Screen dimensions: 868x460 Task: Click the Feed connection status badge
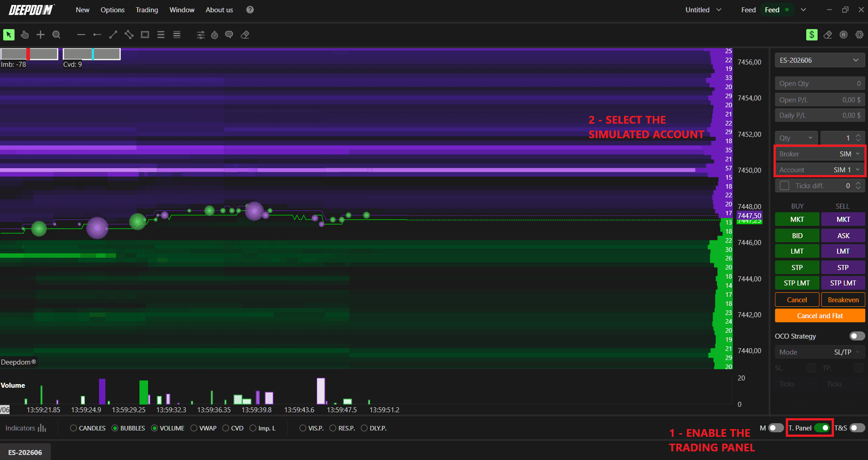point(777,10)
